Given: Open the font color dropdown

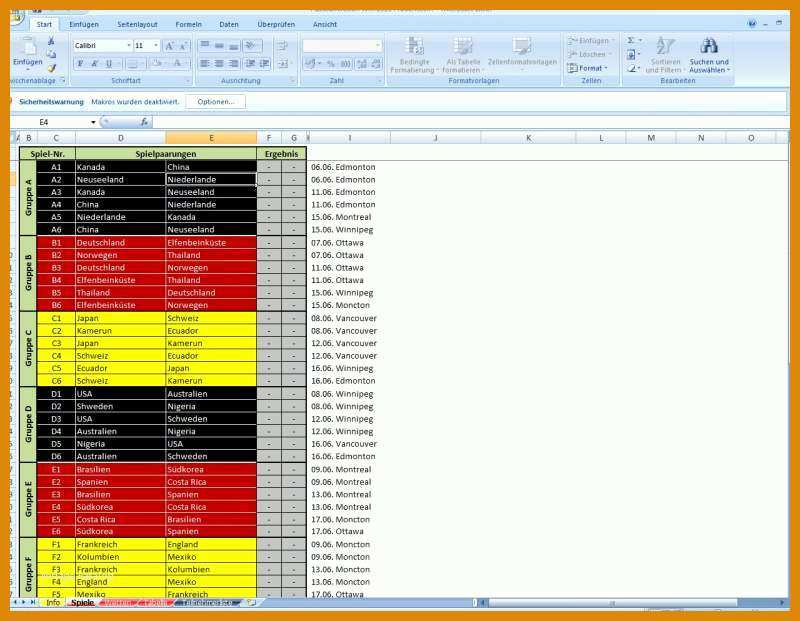Looking at the screenshot, I should point(187,64).
